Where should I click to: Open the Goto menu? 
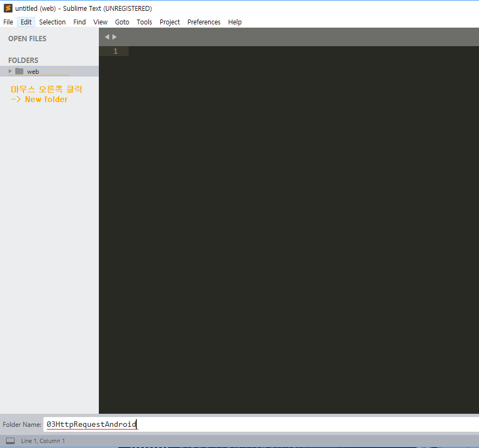[x=122, y=22]
